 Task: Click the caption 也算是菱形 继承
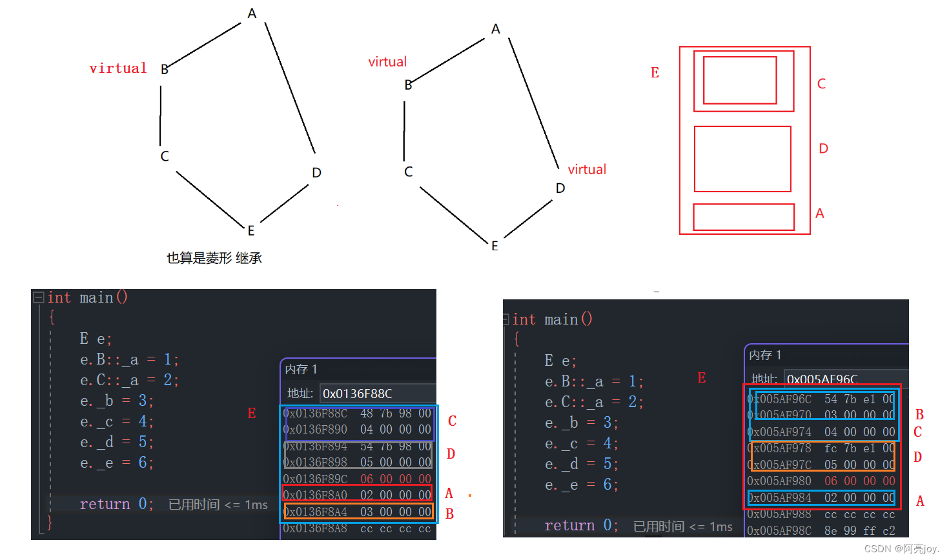click(x=214, y=258)
